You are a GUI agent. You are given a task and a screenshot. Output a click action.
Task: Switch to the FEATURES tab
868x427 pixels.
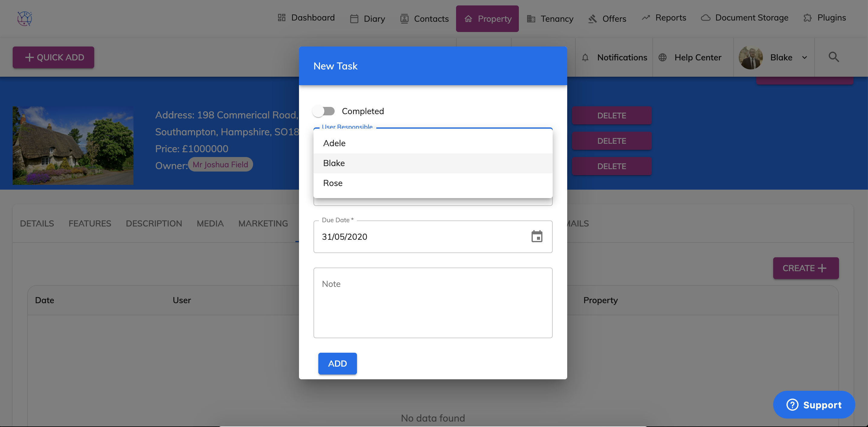coord(90,223)
